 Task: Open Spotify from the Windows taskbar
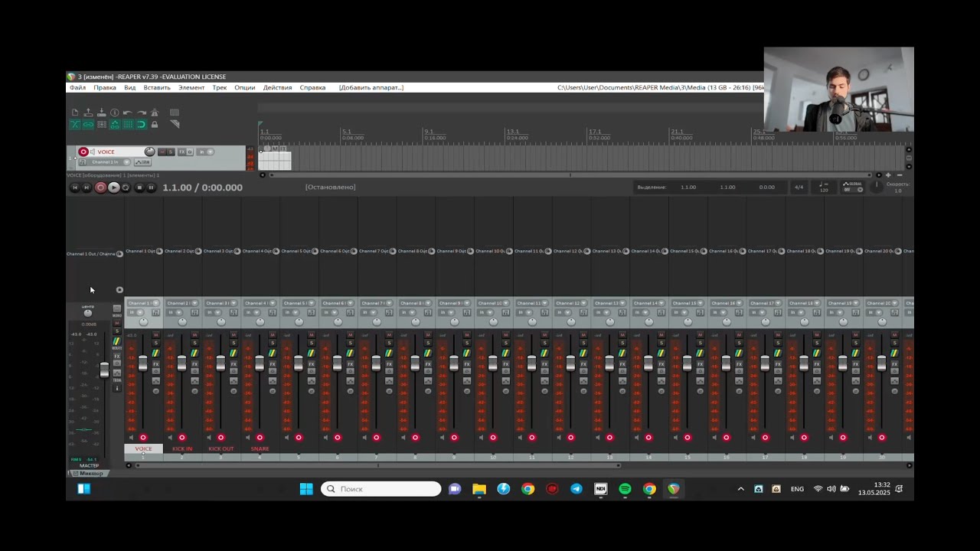point(625,489)
